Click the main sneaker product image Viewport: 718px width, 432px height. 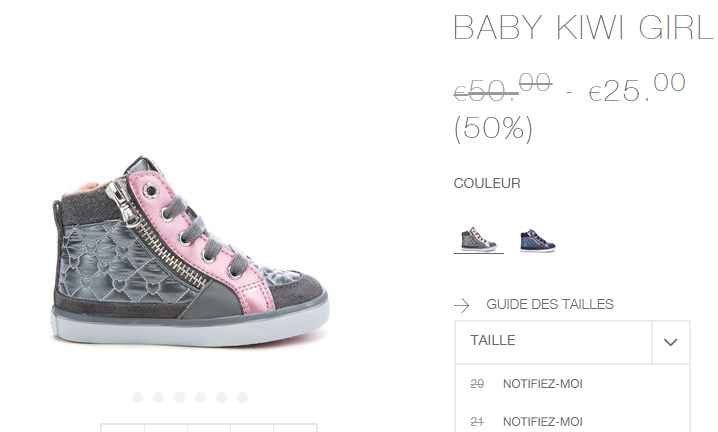189,252
